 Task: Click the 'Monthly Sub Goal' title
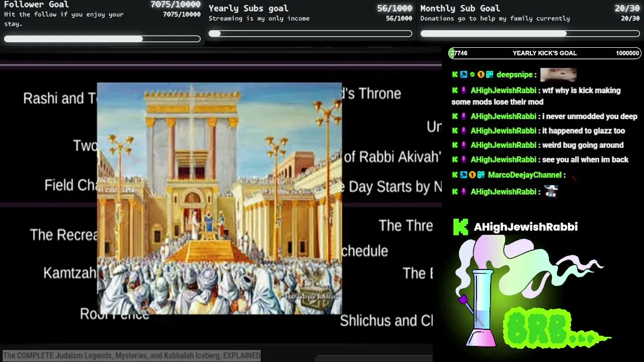pos(460,8)
